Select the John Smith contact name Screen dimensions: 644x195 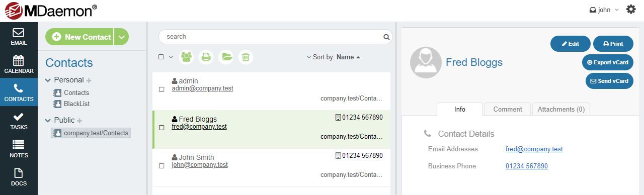196,157
